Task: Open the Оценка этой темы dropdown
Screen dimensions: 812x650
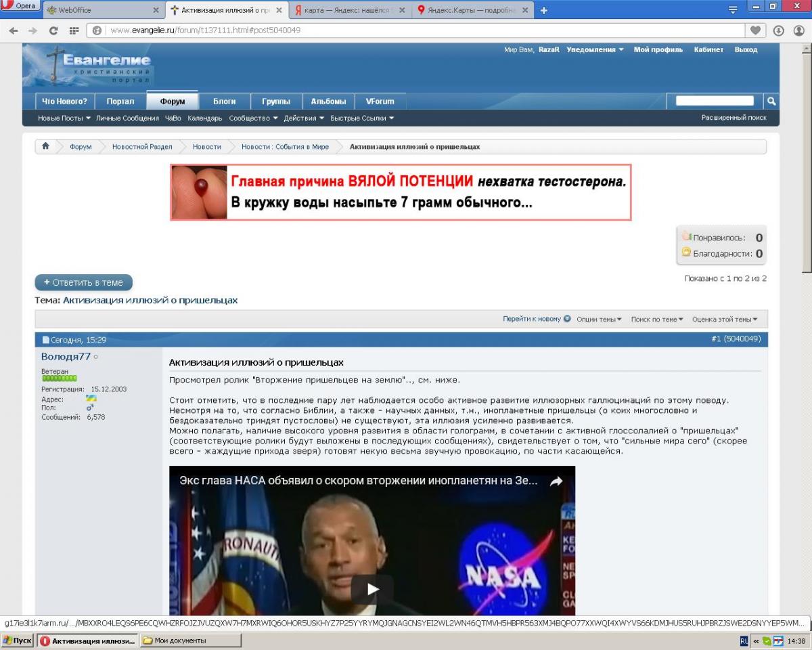Action: pyautogui.click(x=724, y=320)
